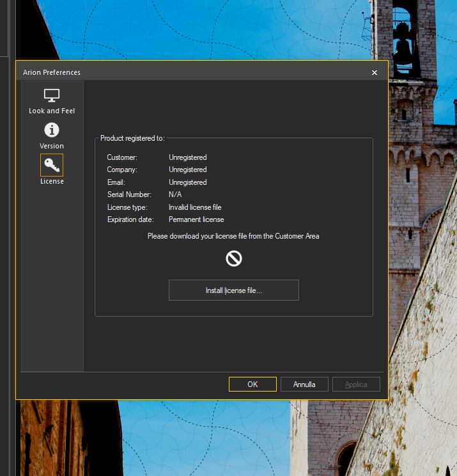Screen dimensions: 457x476
Task: Click the Customer Area download message
Action: (233, 236)
